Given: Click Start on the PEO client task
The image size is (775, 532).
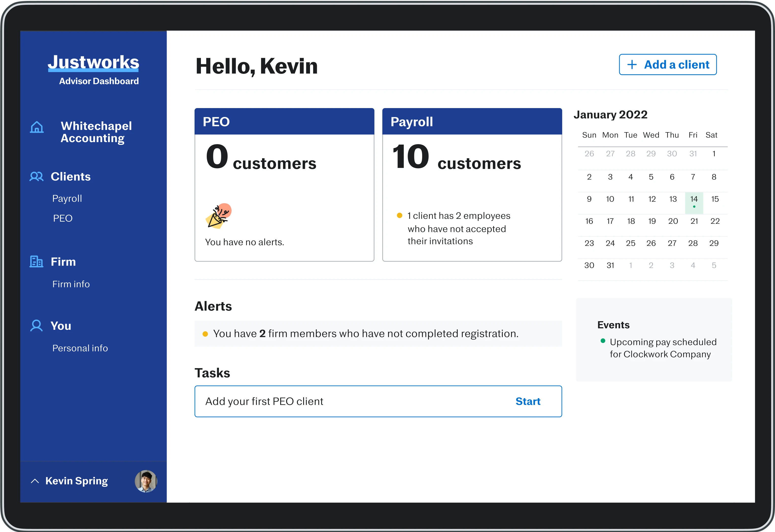Looking at the screenshot, I should click(528, 401).
